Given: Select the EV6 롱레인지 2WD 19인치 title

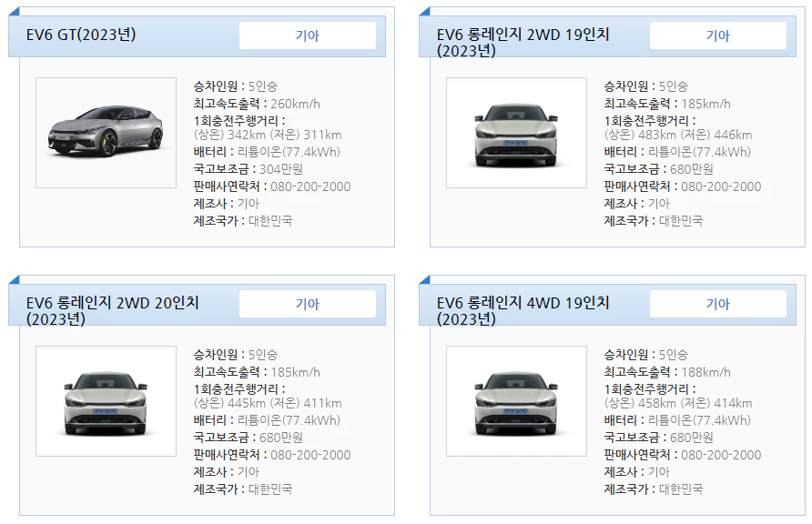Looking at the screenshot, I should 523,43.
